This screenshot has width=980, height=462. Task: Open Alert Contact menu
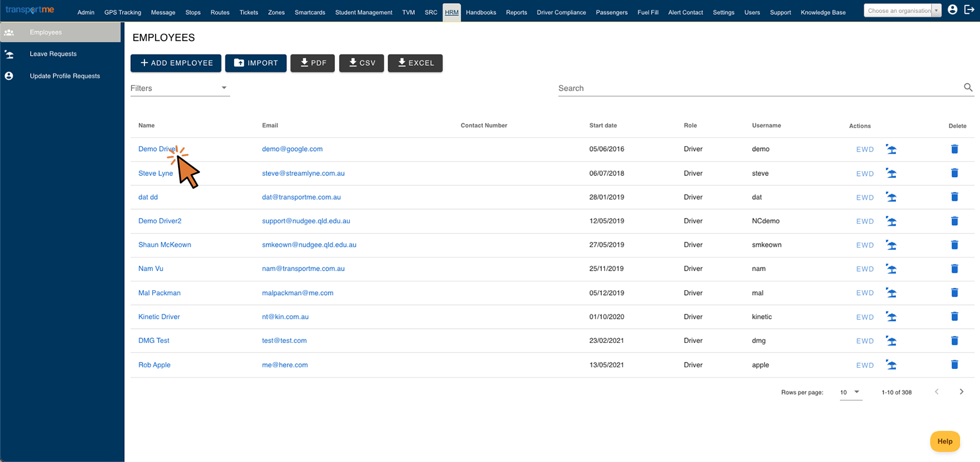click(685, 12)
